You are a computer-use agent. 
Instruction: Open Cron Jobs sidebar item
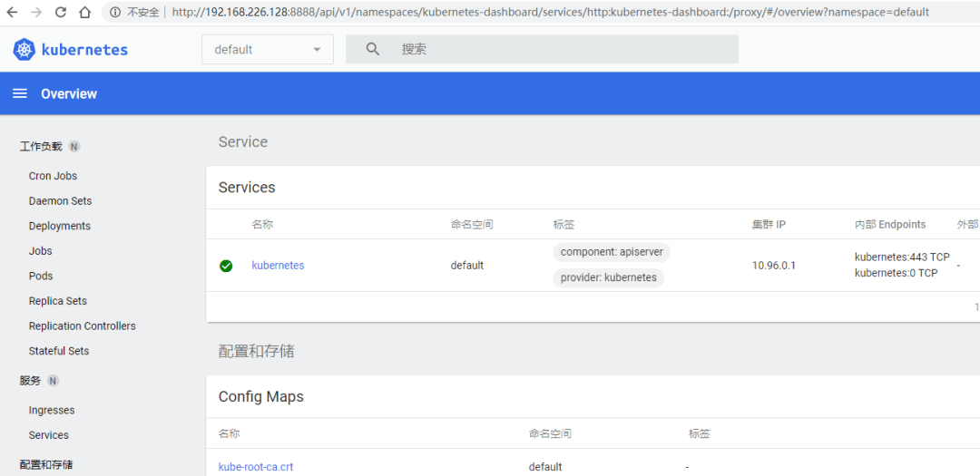pos(54,176)
